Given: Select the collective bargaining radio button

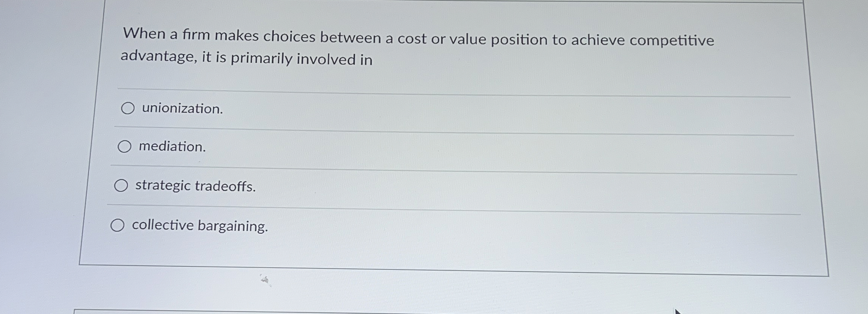Looking at the screenshot, I should tap(118, 225).
